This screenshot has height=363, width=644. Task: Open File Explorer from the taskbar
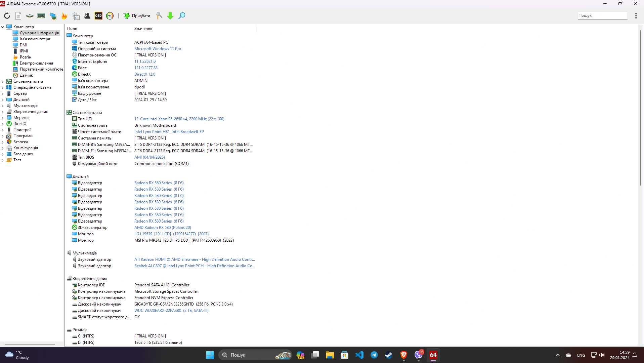point(330,355)
